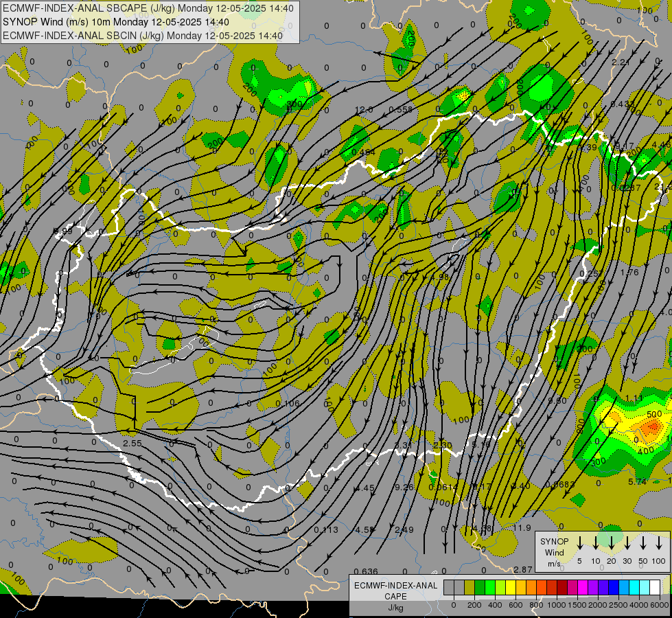
Task: Select the magenta CAPE legend swatch
Action: point(583,588)
